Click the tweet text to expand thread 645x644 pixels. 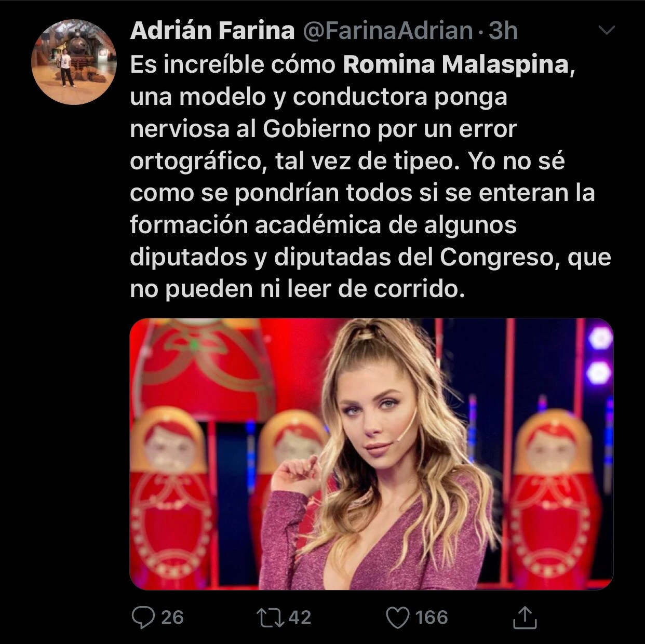coord(370,177)
